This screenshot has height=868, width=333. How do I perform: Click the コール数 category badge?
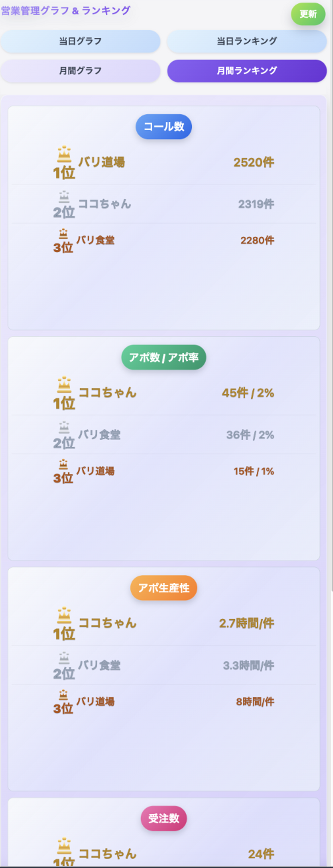pos(164,126)
